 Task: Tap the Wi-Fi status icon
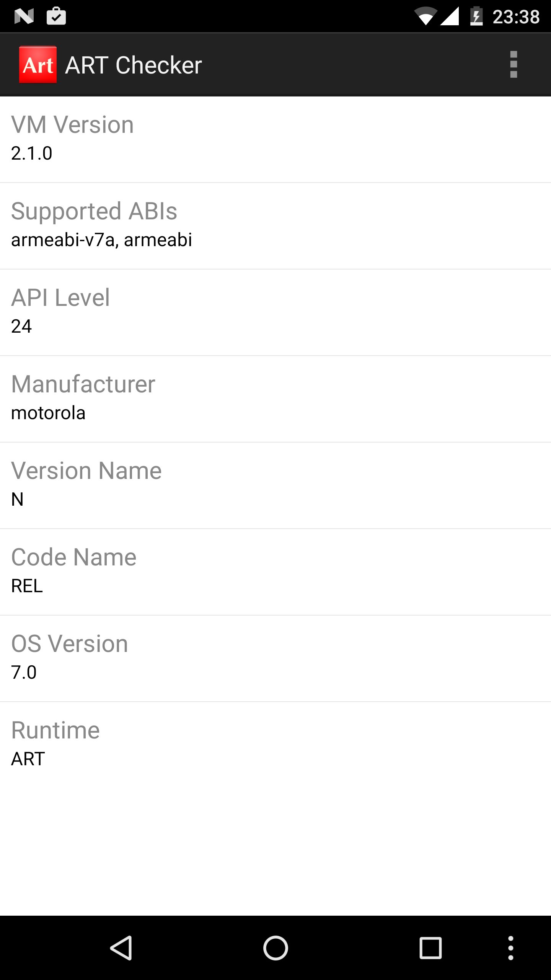[x=425, y=16]
